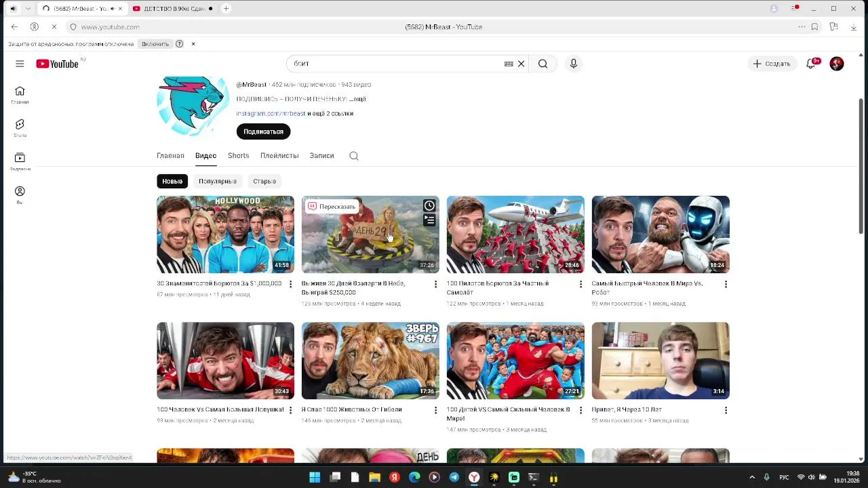Open the browser three-dots page menu

(802, 27)
